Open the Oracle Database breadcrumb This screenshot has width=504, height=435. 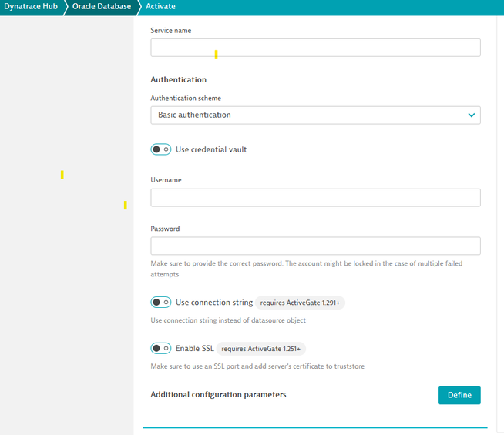pyautogui.click(x=101, y=7)
